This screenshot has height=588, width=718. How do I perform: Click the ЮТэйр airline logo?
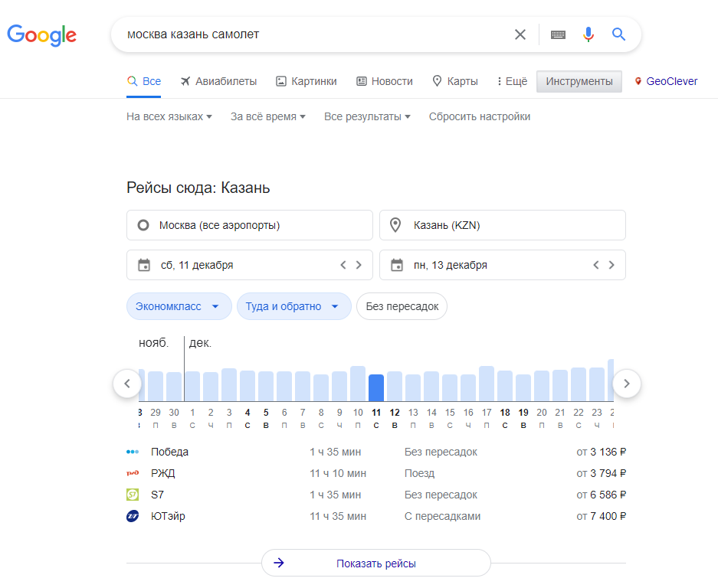(x=133, y=516)
